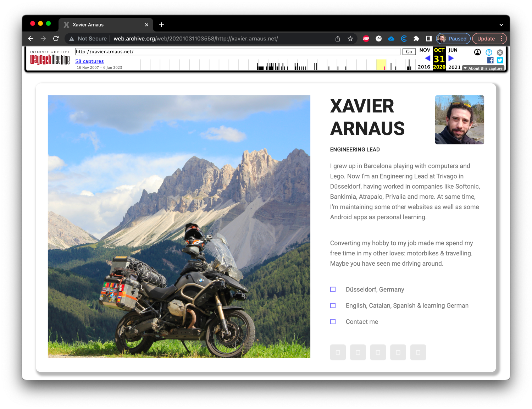Screen dimensions: 532x409
Task: Open the Wayback Machine help question mark
Action: click(489, 52)
